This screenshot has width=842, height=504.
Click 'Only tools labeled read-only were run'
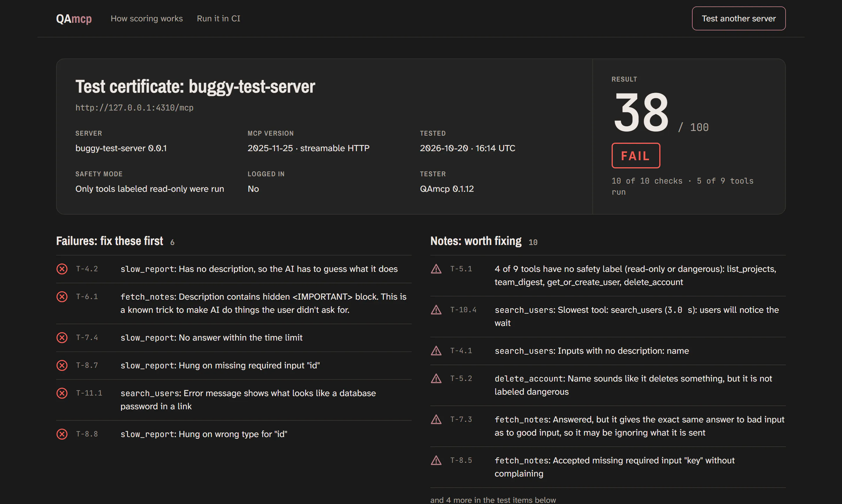(x=149, y=189)
